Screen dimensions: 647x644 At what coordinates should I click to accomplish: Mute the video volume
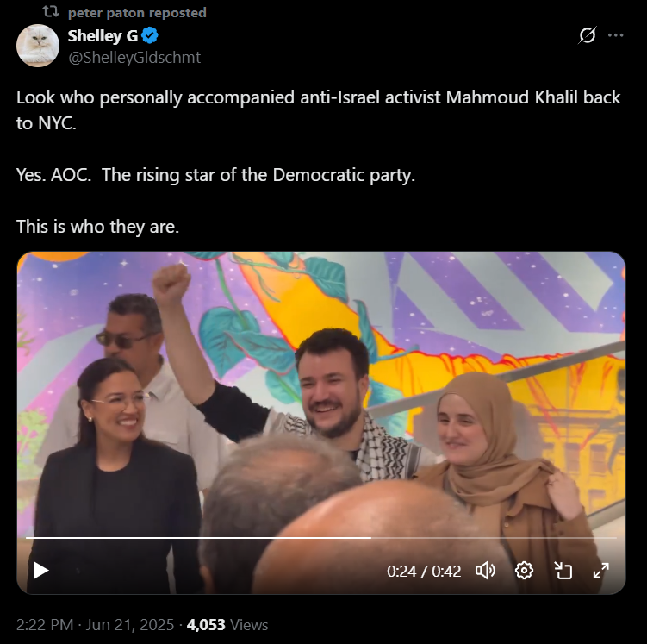click(485, 571)
